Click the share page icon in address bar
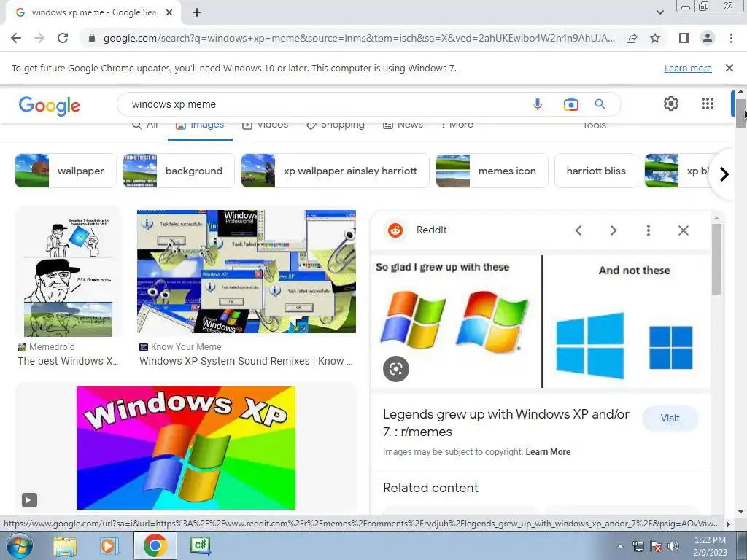 pos(632,38)
